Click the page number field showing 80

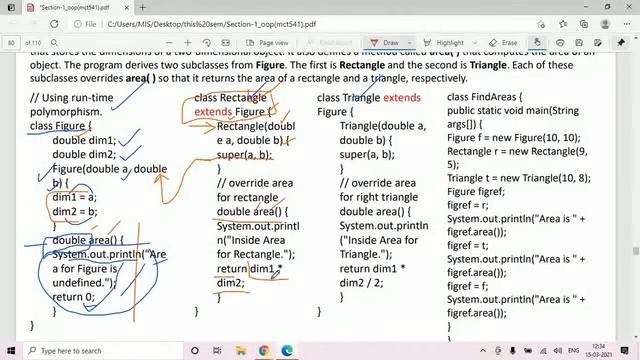tap(11, 42)
